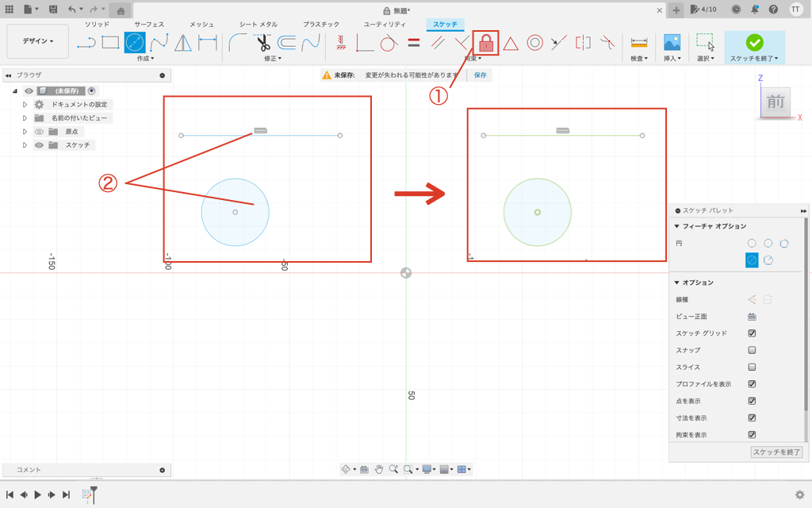Apply the Equal constraint
Viewport: 812px width, 508px height.
point(413,43)
